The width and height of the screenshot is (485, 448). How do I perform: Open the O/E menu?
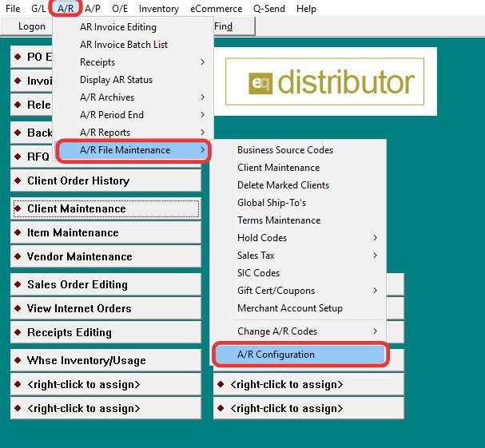tap(120, 9)
